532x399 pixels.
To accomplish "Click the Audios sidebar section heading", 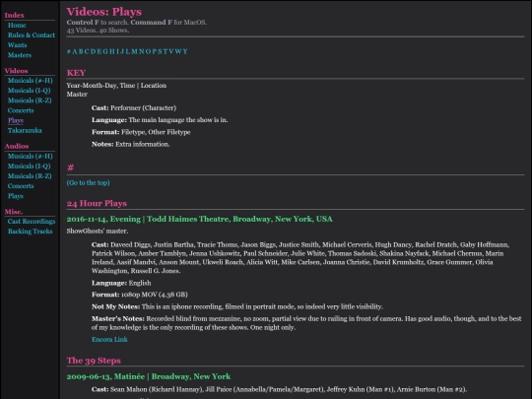I will [17, 146].
